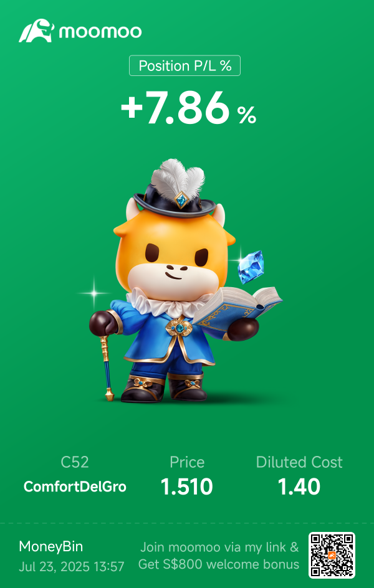Image resolution: width=374 pixels, height=588 pixels.
Task: Open the ComfortDelGro stock name
Action: pyautogui.click(x=75, y=486)
